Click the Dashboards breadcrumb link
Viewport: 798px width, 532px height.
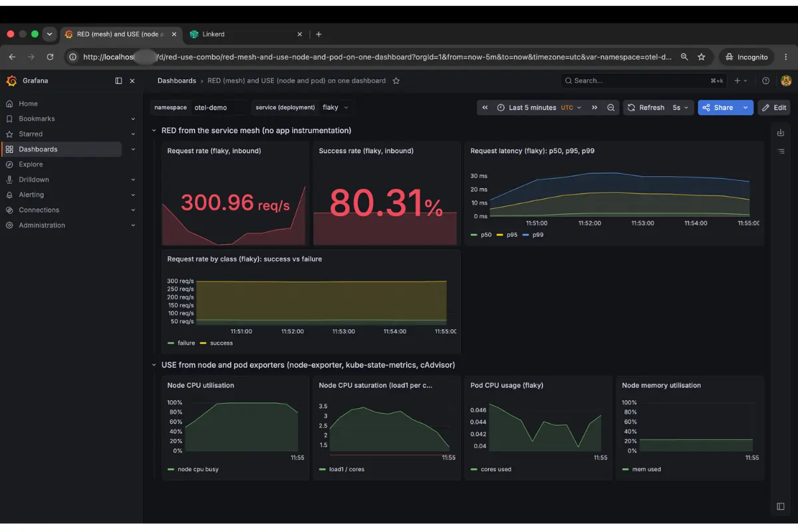click(x=176, y=81)
